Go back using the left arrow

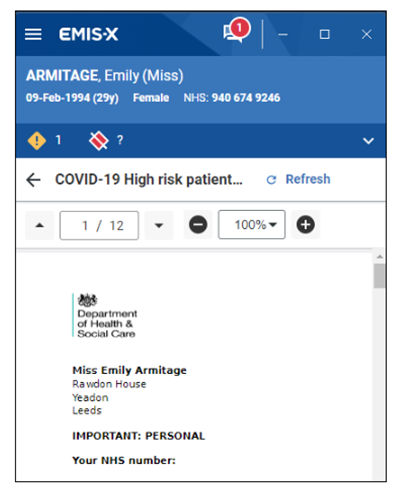33,180
